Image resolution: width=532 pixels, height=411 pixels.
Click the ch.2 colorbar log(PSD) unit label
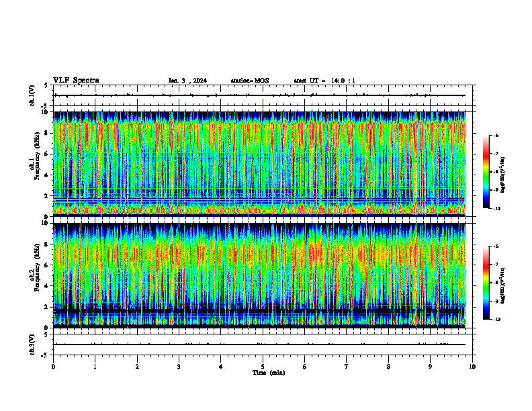[x=503, y=285]
